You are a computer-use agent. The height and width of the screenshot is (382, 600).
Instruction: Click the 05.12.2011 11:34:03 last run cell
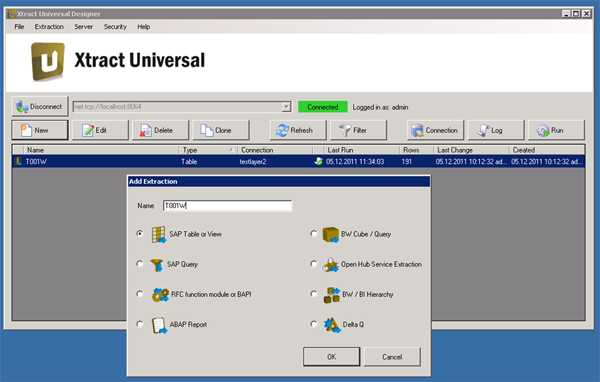tap(355, 162)
